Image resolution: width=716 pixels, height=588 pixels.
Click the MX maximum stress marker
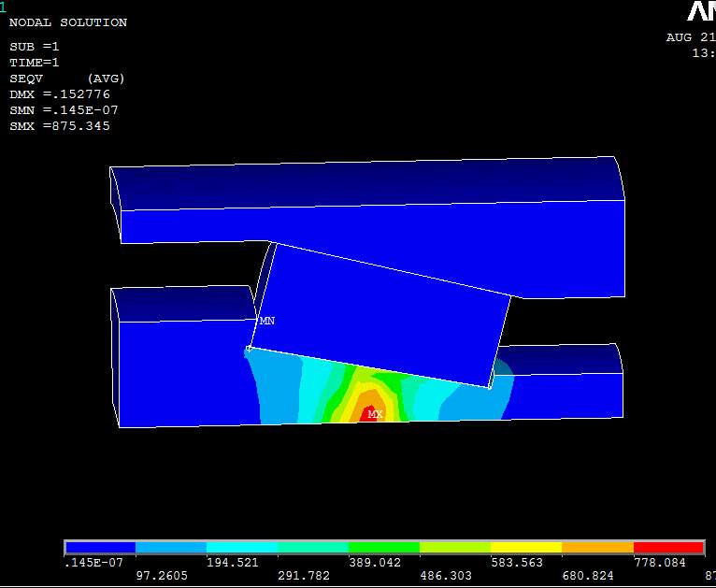(x=375, y=414)
